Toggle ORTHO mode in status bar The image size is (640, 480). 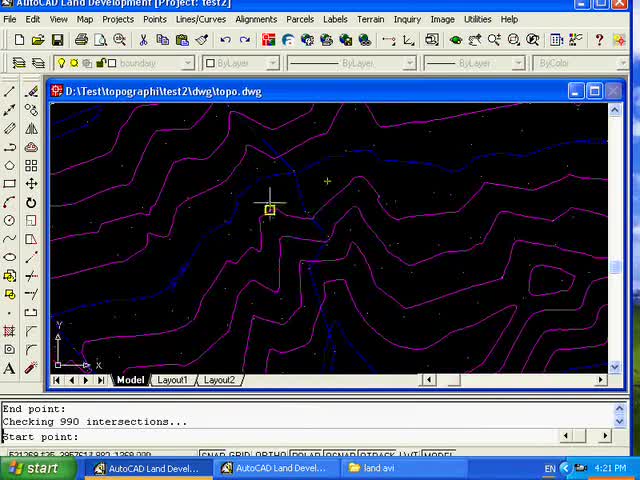point(270,454)
